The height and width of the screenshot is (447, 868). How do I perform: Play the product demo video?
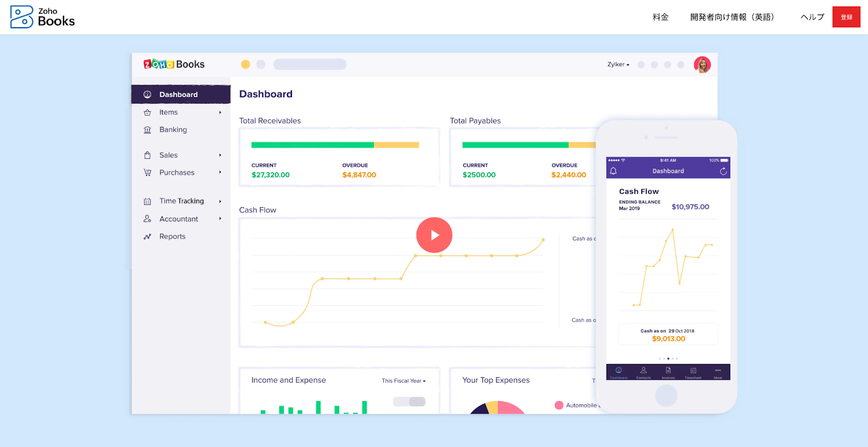(434, 235)
